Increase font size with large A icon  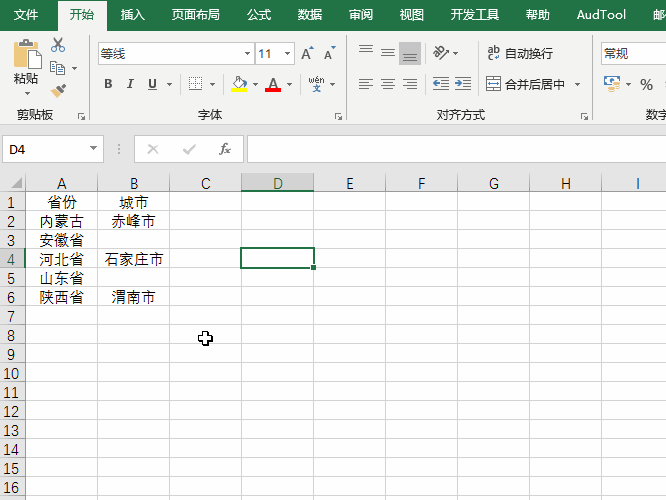coord(308,54)
